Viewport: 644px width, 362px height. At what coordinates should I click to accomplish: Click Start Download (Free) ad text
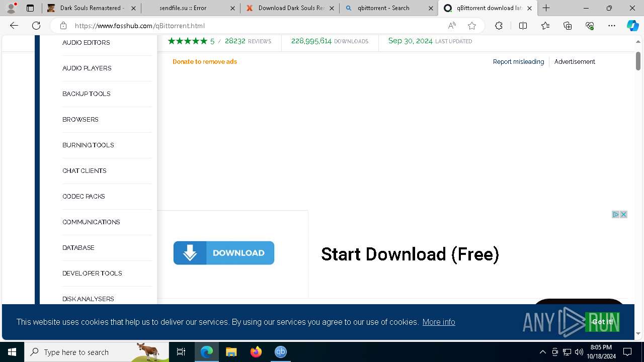(410, 254)
